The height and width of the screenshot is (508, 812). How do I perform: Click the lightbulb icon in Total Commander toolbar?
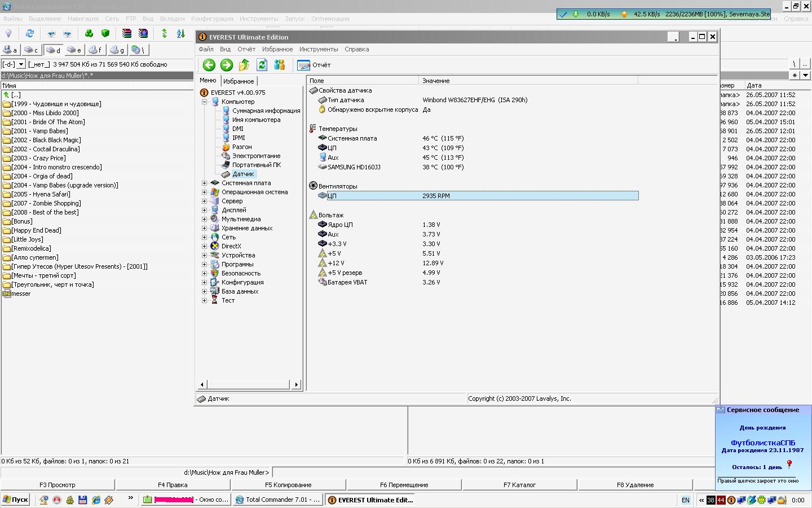(8, 33)
